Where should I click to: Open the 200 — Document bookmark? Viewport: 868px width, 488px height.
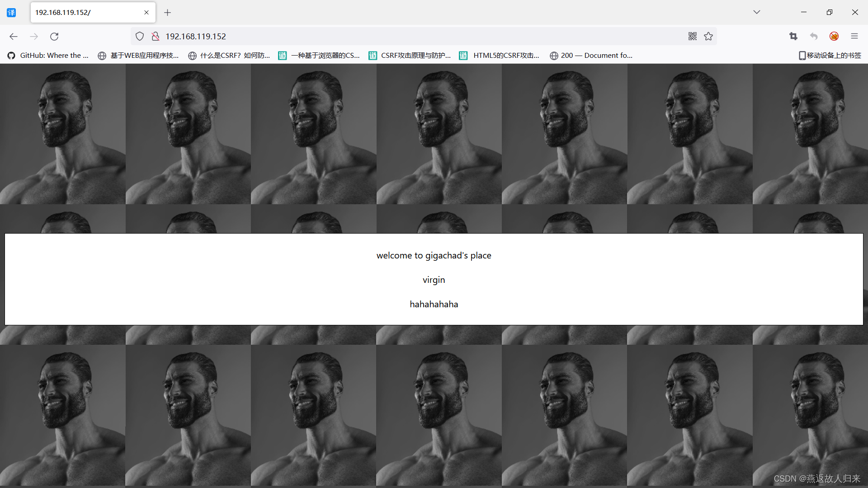591,55
